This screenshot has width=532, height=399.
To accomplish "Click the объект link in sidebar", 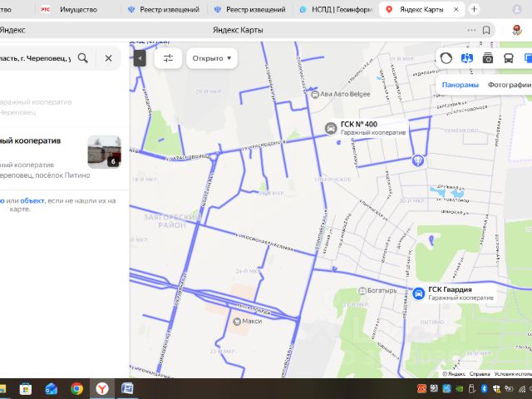I will 32,200.
